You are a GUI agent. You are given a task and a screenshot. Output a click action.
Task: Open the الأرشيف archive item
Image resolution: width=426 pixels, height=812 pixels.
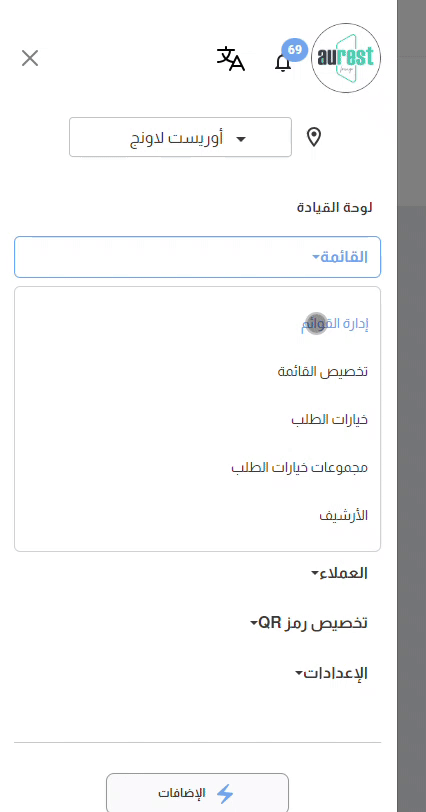[x=344, y=515]
